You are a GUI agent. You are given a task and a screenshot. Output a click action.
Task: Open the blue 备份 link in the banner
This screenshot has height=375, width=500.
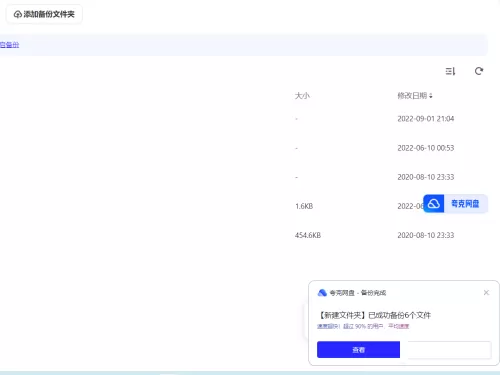coord(9,45)
